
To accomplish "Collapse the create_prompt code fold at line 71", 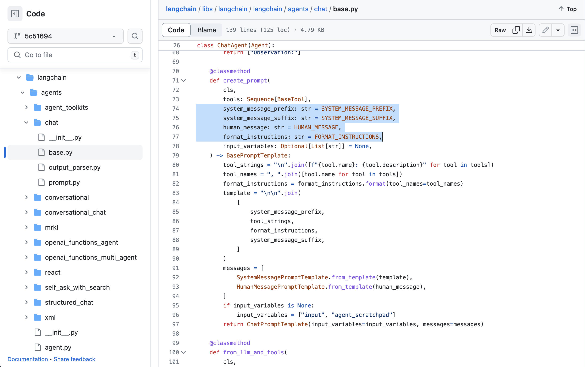I will coord(184,80).
